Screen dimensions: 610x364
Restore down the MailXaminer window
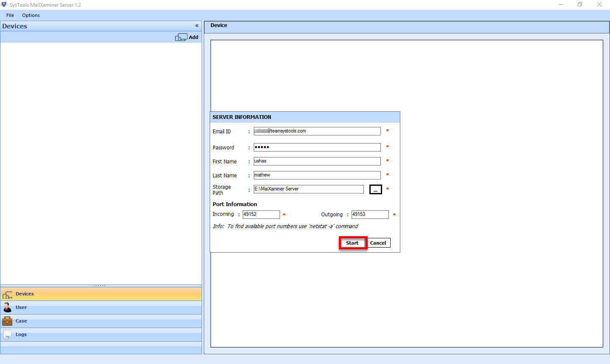click(580, 5)
